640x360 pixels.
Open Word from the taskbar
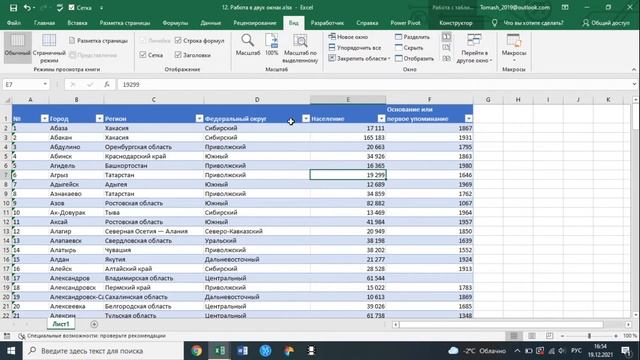pos(242,351)
